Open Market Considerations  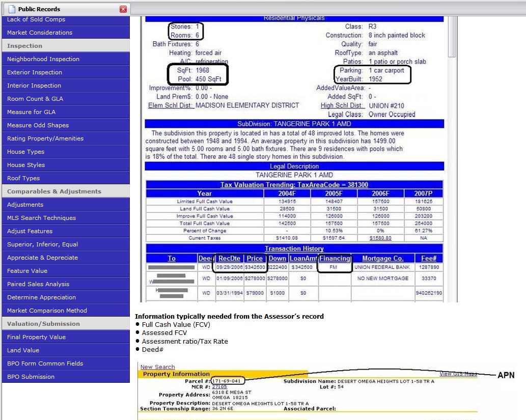tap(66, 33)
